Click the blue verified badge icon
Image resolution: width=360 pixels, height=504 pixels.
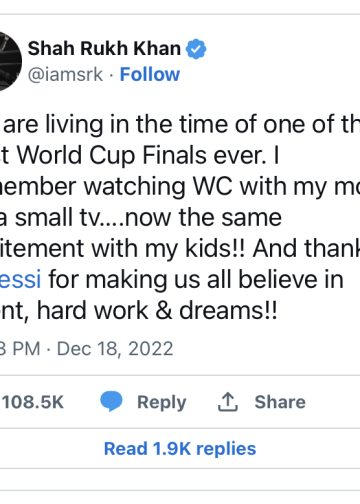(196, 49)
